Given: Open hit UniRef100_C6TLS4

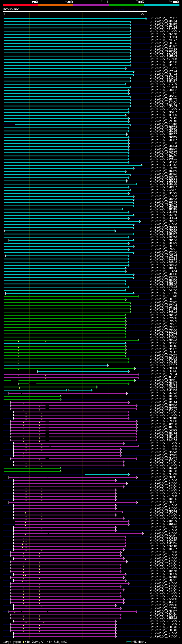Looking at the screenshot, I should tap(163, 28).
